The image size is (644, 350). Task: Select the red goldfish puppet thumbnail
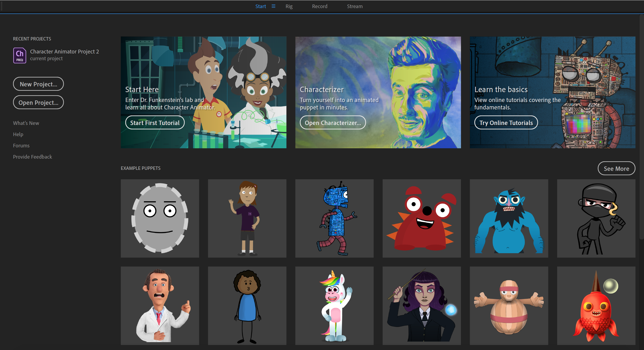coord(596,306)
